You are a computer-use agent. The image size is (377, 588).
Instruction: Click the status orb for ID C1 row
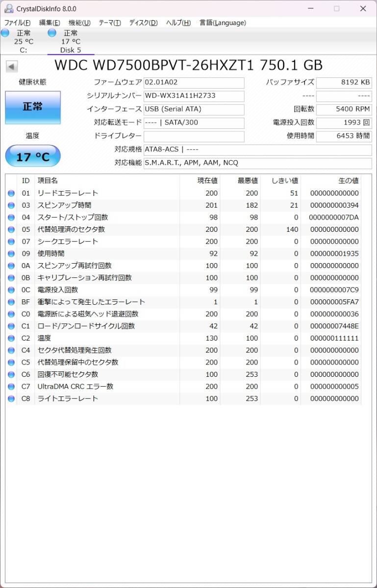[11, 326]
